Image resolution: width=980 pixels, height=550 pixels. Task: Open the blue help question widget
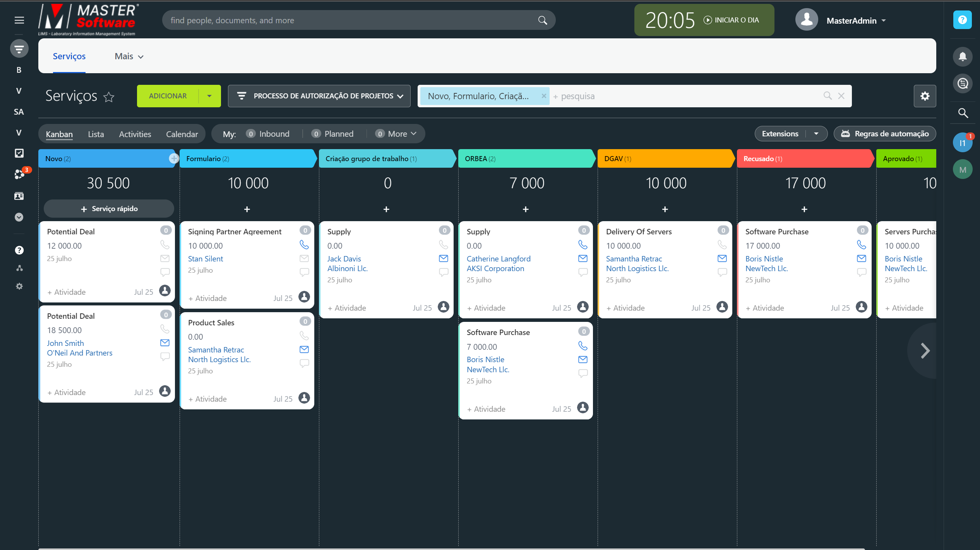point(963,20)
